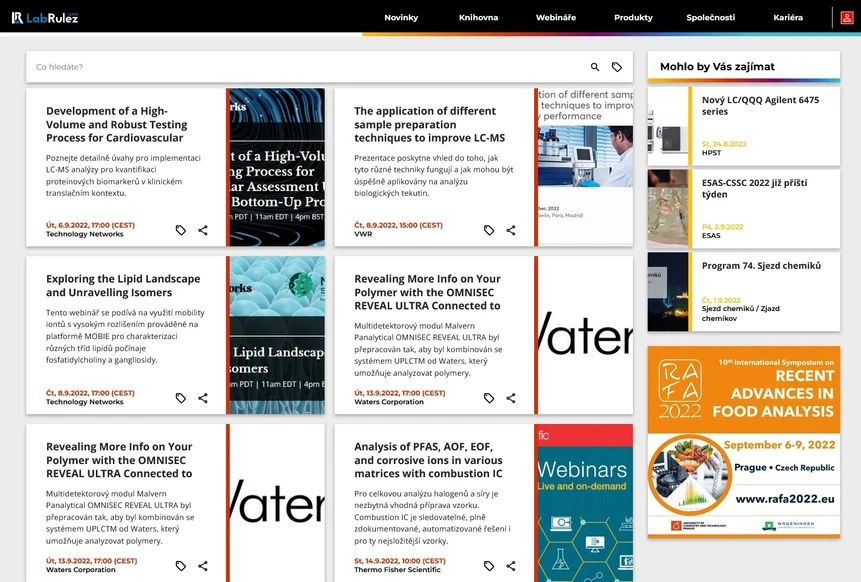This screenshot has width=861, height=582.
Task: Go to Webináře section
Action: click(x=556, y=18)
